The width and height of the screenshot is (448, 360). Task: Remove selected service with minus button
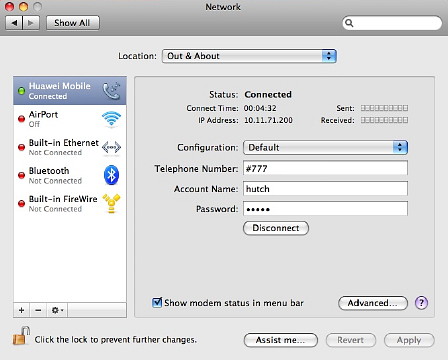coord(38,310)
